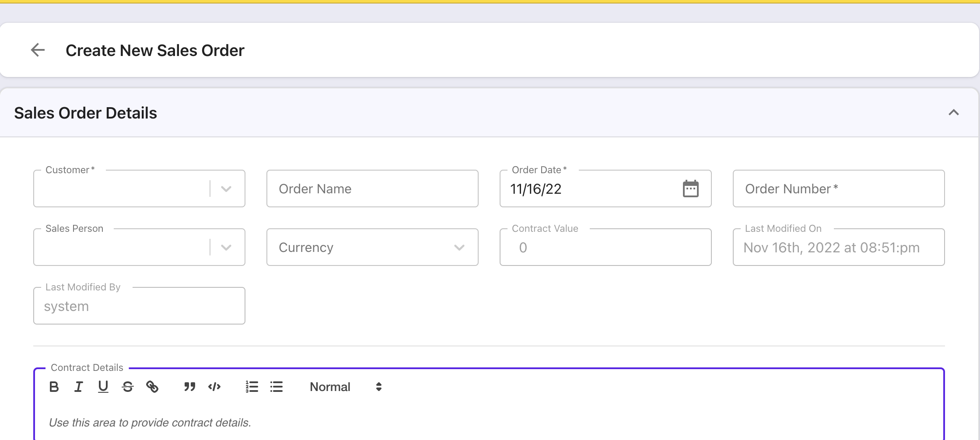Select the italic formatting icon

pyautogui.click(x=78, y=387)
